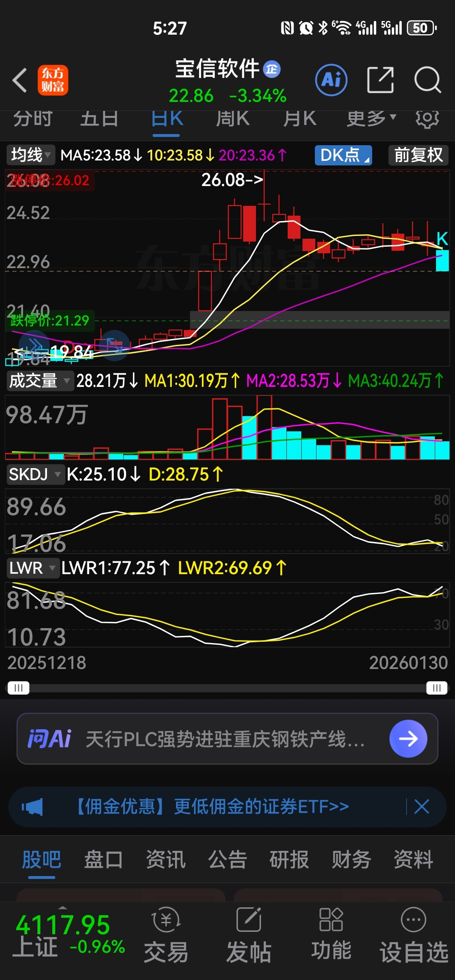Tap the enterprise badge beside 宝信软件
The height and width of the screenshot is (980, 455).
coord(272,69)
